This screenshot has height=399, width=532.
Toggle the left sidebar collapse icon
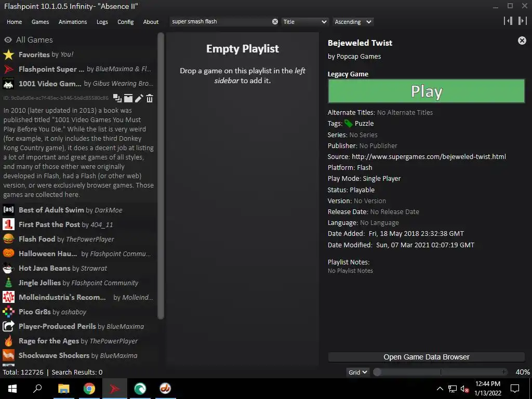click(x=508, y=21)
